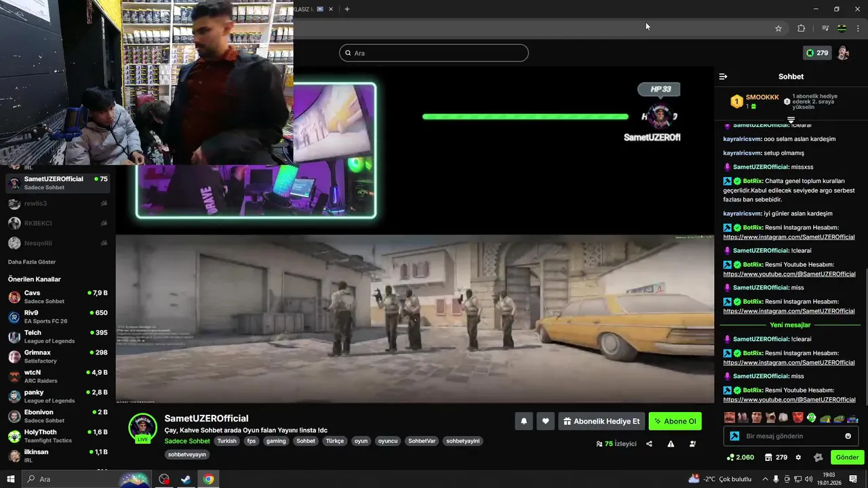Open the 279 Kicks balance button
868x488 pixels.
pos(817,53)
